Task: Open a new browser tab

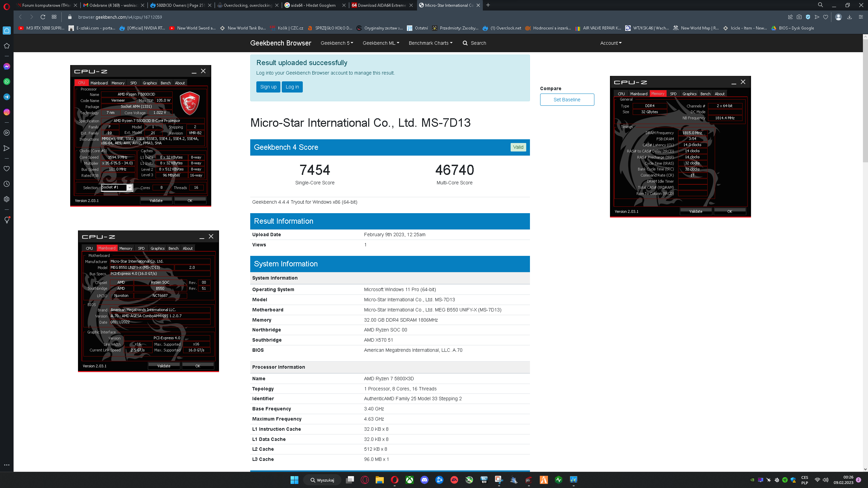Action: pos(488,5)
